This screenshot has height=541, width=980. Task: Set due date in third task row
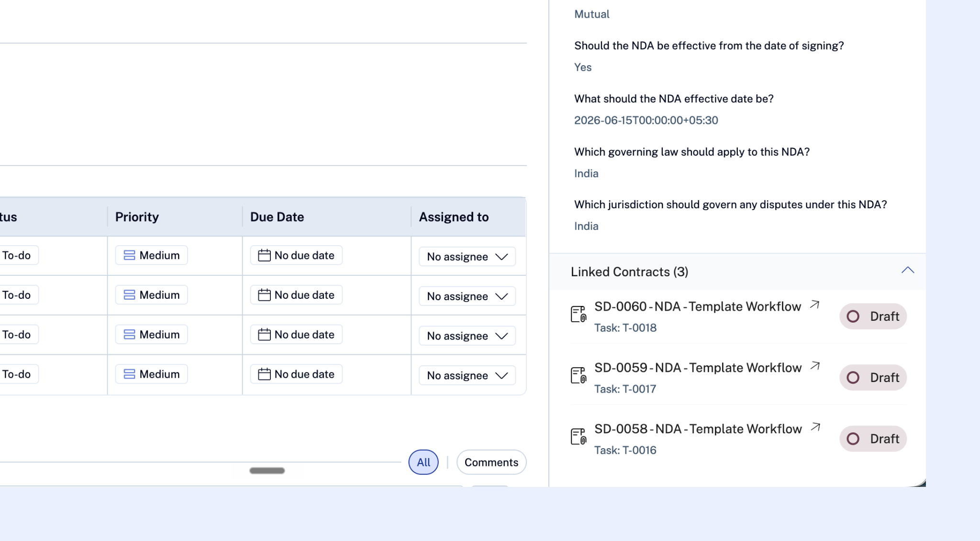click(296, 335)
